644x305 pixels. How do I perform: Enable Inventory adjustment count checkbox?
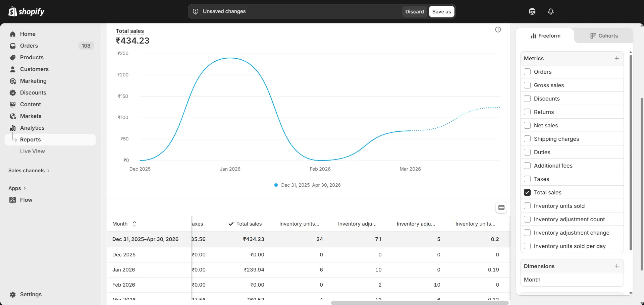(x=527, y=219)
